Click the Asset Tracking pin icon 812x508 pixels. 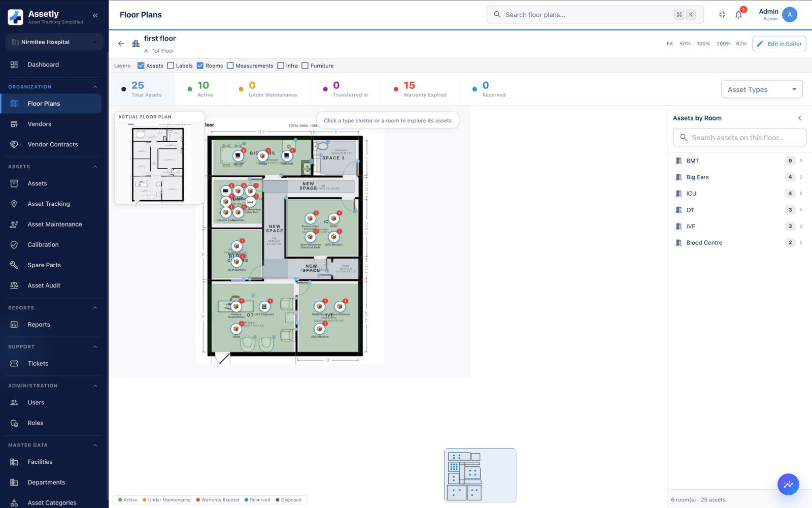coord(14,204)
